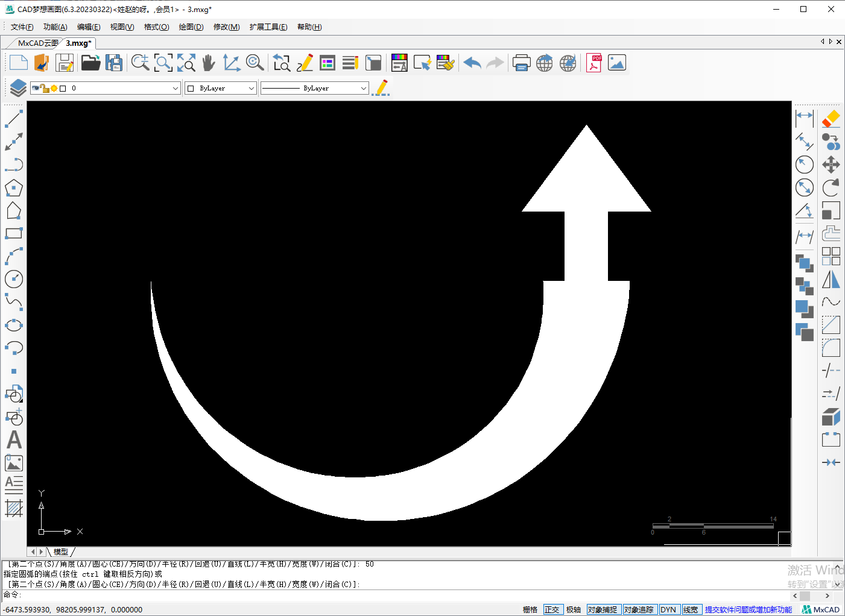Choose the Eraser tool in right toolbar

click(x=831, y=119)
